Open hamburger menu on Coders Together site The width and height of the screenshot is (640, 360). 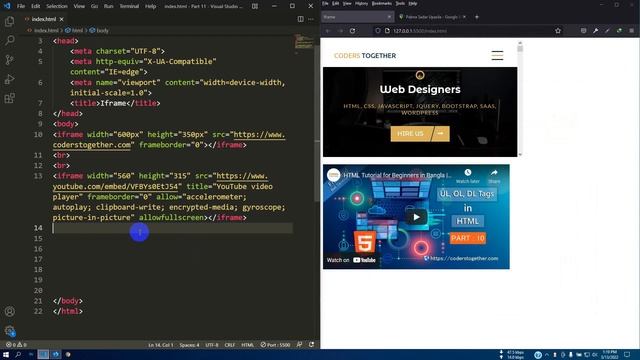tap(497, 56)
